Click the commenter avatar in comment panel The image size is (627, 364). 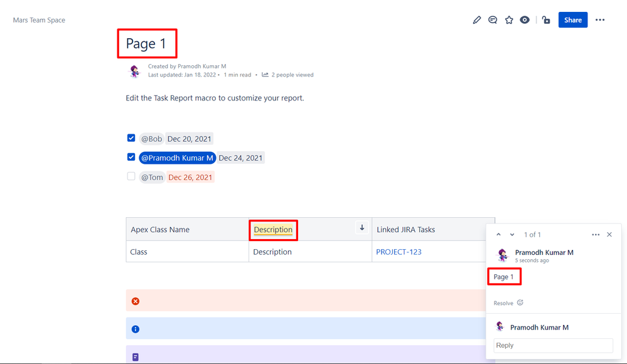coord(502,255)
